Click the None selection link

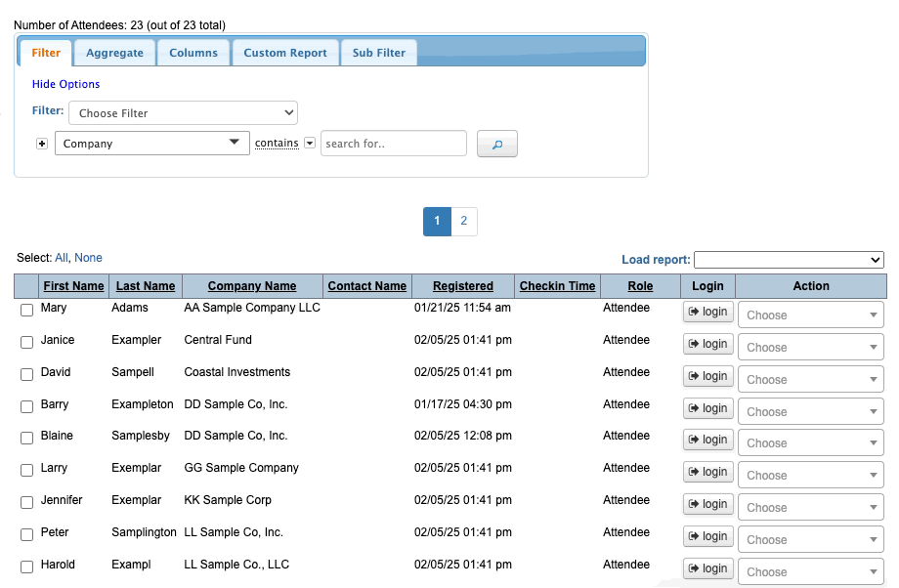[x=88, y=258]
